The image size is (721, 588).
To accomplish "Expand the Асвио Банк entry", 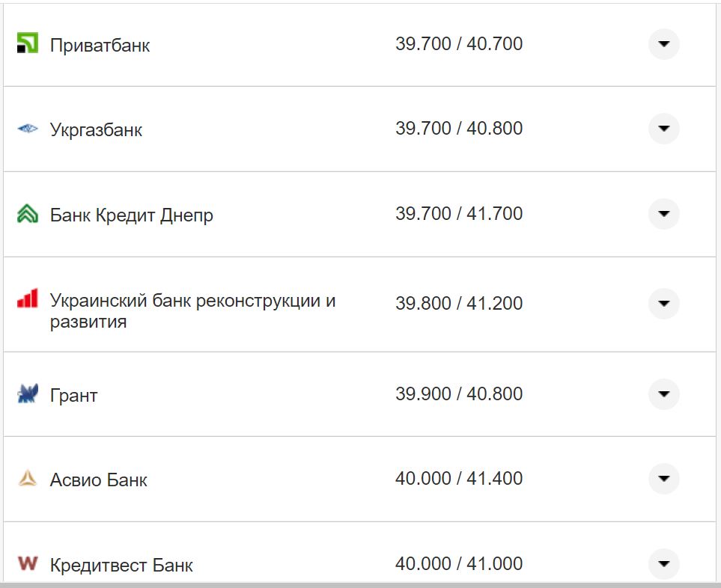I will tap(663, 478).
